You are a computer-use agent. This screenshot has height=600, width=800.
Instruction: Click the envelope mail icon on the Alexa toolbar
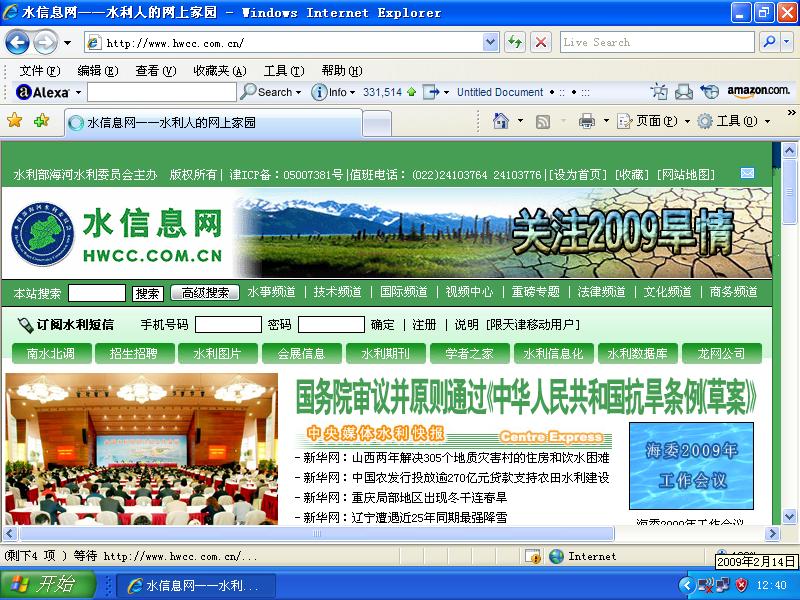click(683, 90)
